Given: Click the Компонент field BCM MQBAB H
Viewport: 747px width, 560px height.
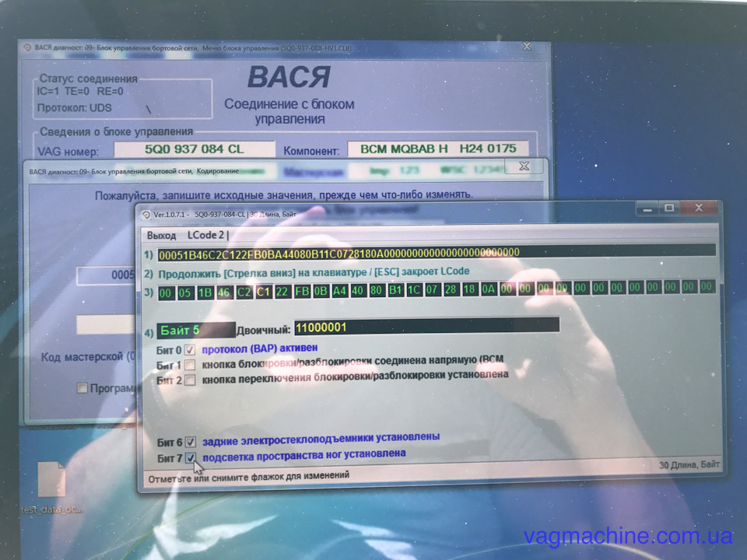Looking at the screenshot, I should point(438,149).
